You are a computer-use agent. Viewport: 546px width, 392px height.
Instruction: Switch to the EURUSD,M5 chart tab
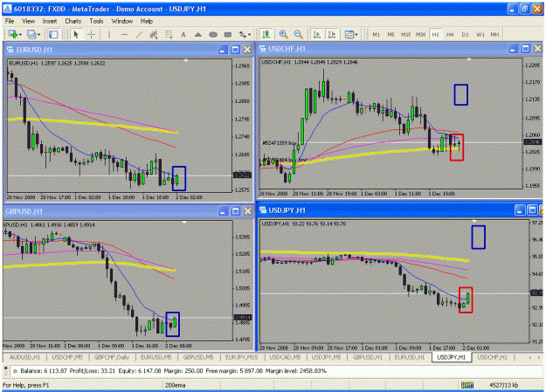(x=156, y=357)
